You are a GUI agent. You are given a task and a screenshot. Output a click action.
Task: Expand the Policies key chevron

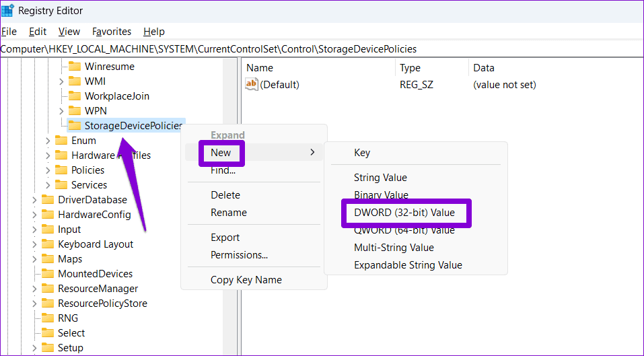48,170
